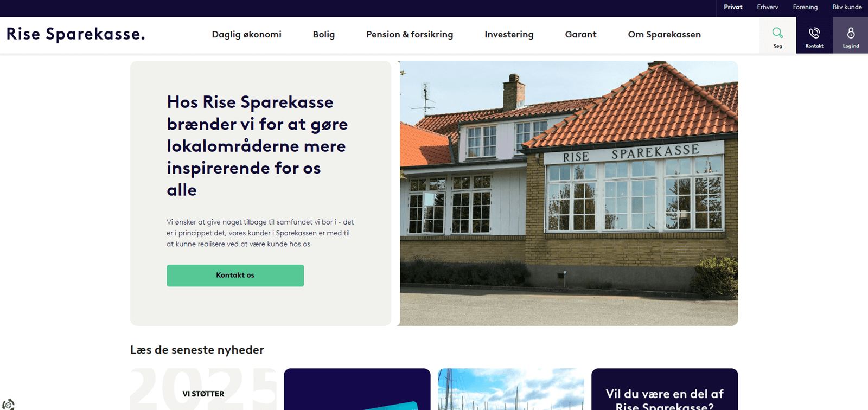Switch to the Erhverv tab
868x410 pixels.
[x=768, y=7]
